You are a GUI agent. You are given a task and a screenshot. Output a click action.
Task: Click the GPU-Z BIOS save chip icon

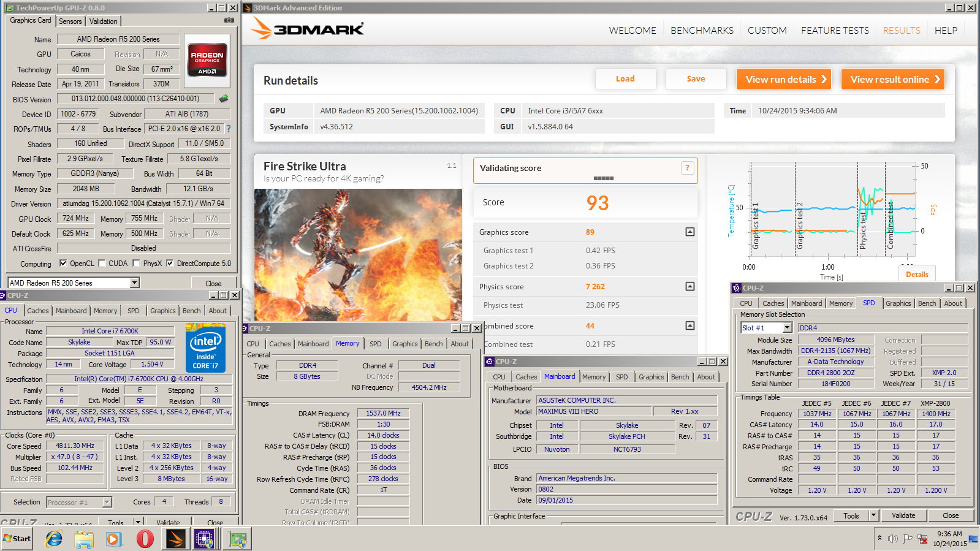pyautogui.click(x=224, y=98)
